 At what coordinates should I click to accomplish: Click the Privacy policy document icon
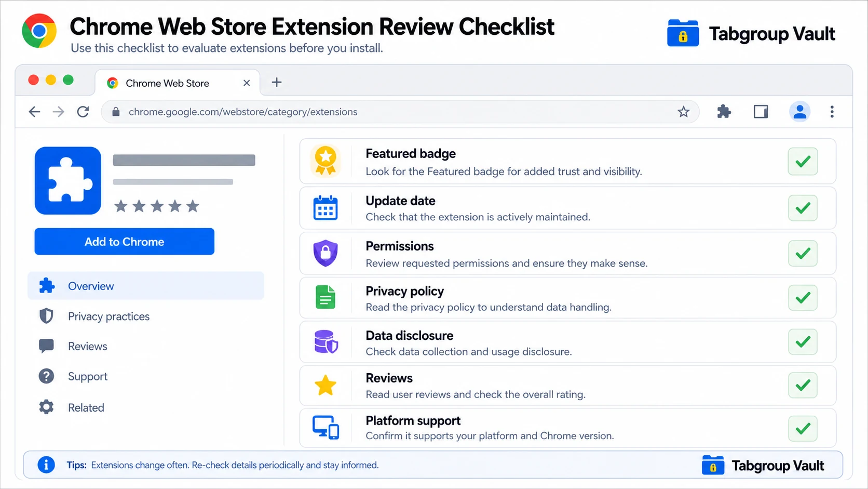coord(325,297)
